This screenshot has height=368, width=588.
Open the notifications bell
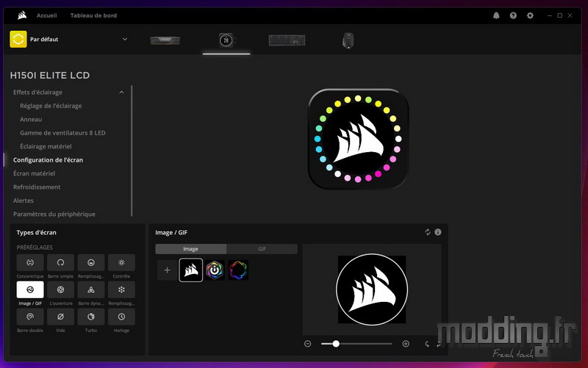point(496,15)
